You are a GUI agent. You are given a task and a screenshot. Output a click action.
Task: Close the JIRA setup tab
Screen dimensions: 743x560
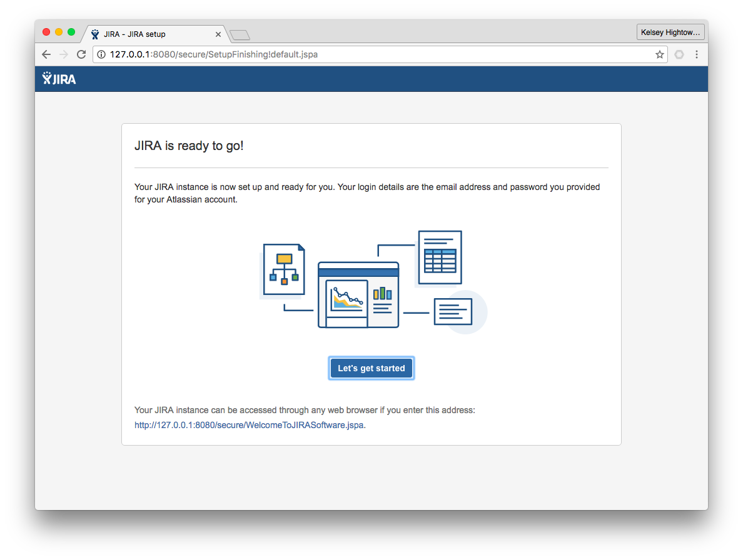pyautogui.click(x=218, y=34)
